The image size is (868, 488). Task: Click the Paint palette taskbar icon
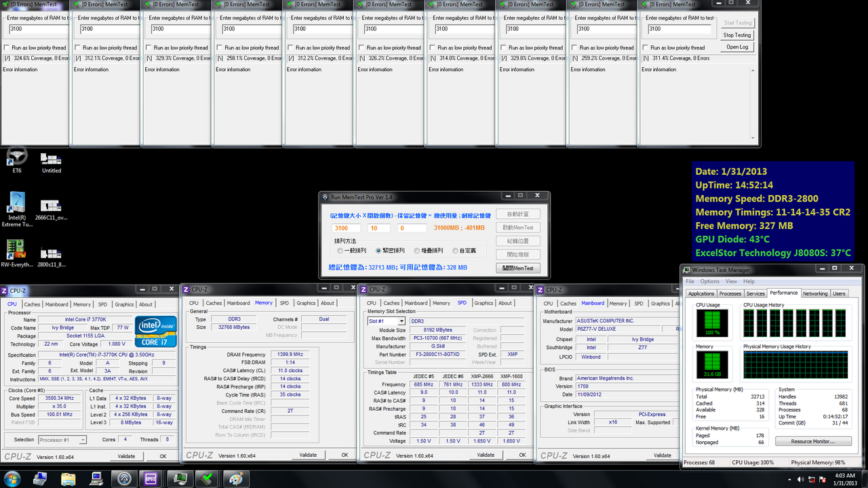235,479
